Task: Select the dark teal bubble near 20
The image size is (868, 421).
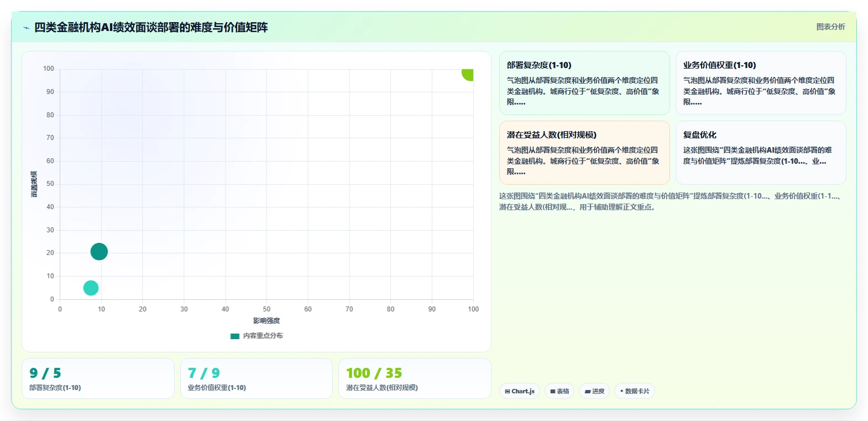Action: pyautogui.click(x=99, y=252)
